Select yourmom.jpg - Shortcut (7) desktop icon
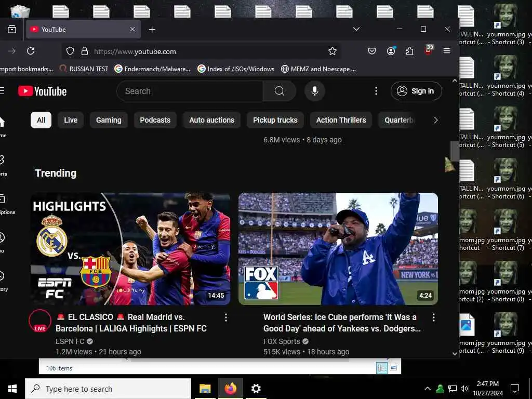Screen dimensions: 532x399 pyautogui.click(x=506, y=230)
